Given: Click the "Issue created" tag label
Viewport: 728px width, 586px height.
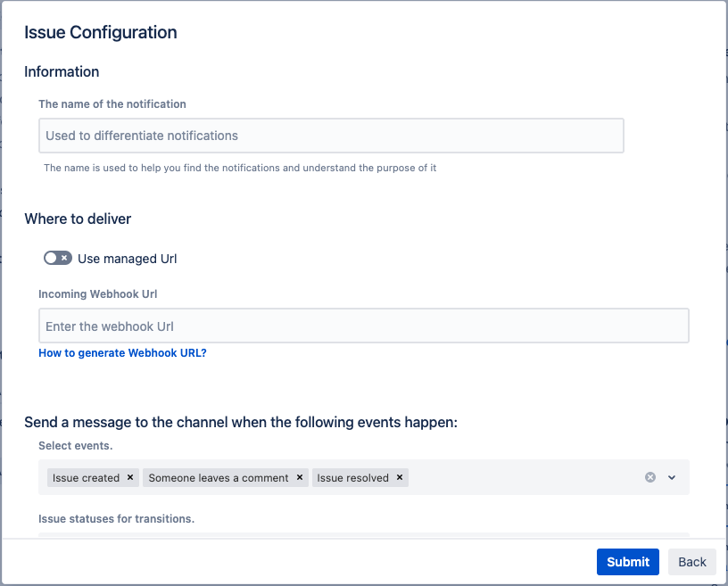Looking at the screenshot, I should 86,478.
